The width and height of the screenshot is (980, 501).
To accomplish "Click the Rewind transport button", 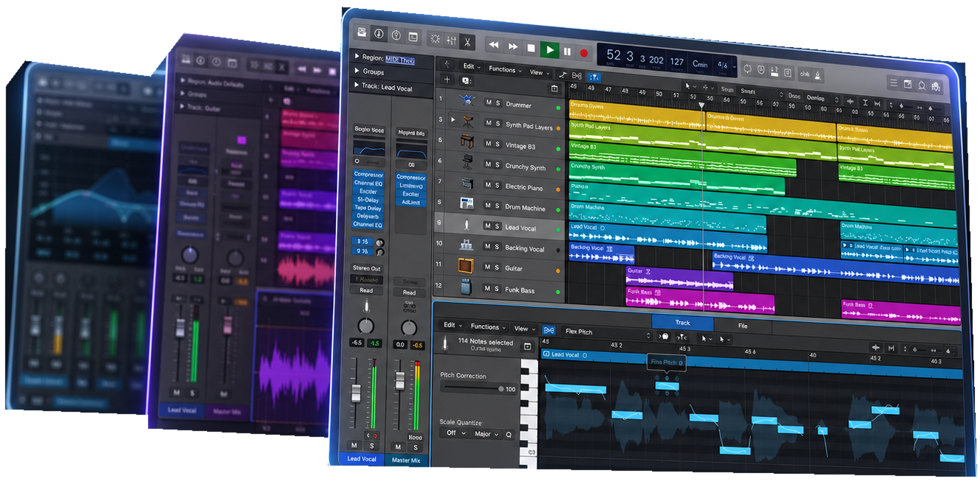I will [x=494, y=46].
